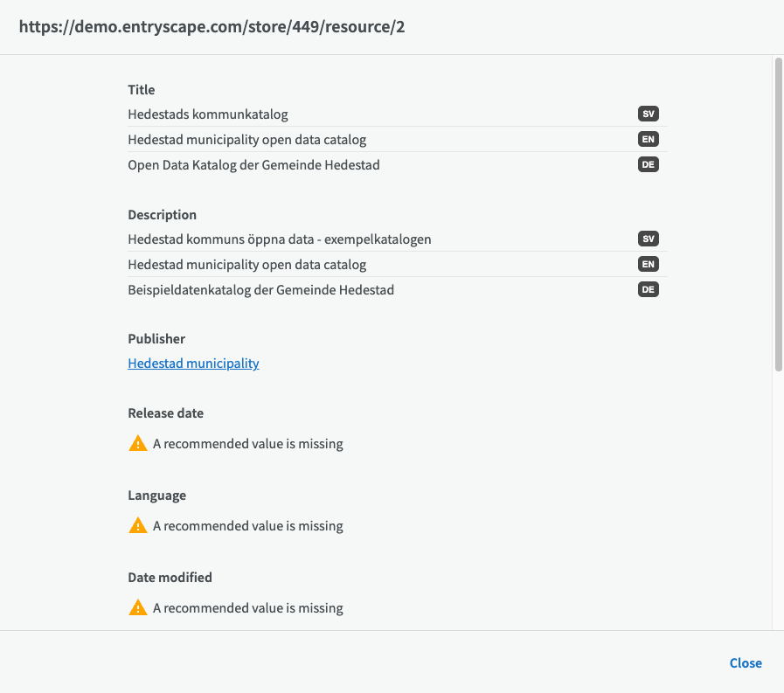Click the Release date missing value message
The width and height of the screenshot is (784, 693).
tap(247, 444)
